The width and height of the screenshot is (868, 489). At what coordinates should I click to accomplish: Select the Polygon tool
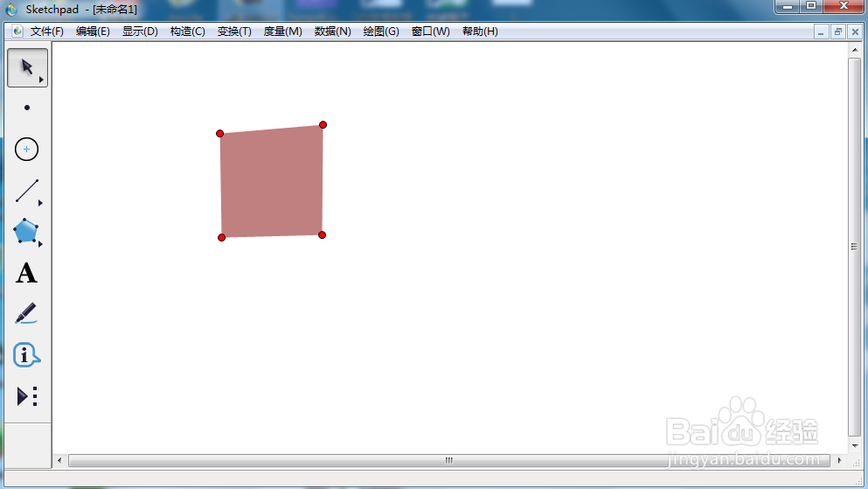[26, 231]
